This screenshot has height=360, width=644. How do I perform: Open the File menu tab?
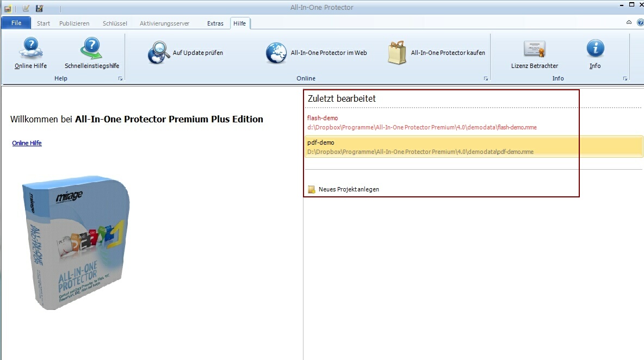16,23
